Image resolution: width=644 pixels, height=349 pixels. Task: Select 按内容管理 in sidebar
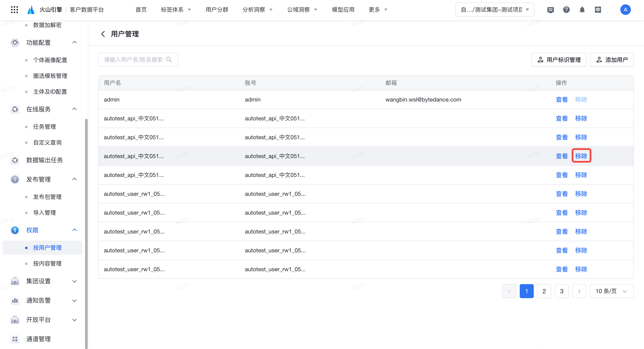[x=47, y=263]
